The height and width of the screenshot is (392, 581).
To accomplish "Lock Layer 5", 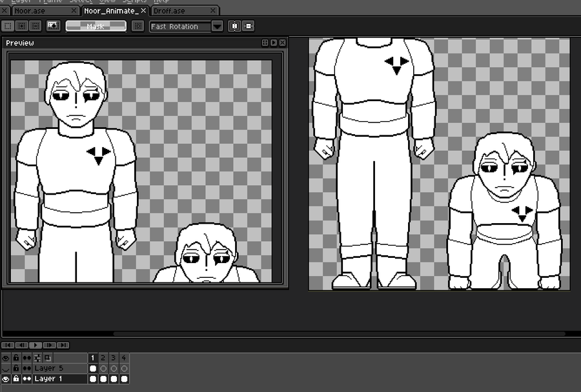I will pos(16,368).
